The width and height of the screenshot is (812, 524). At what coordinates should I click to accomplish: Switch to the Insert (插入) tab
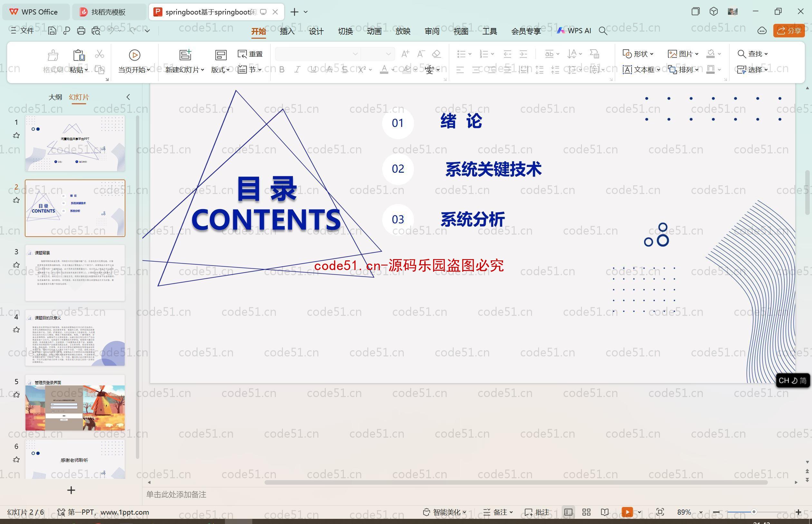pos(287,31)
